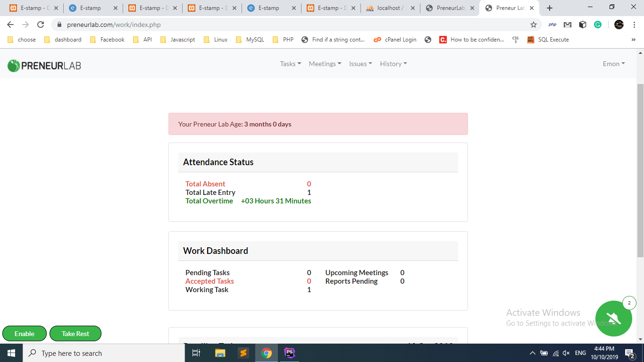Image resolution: width=644 pixels, height=362 pixels.
Task: Open the PHP bookmark folder
Action: coord(283,40)
